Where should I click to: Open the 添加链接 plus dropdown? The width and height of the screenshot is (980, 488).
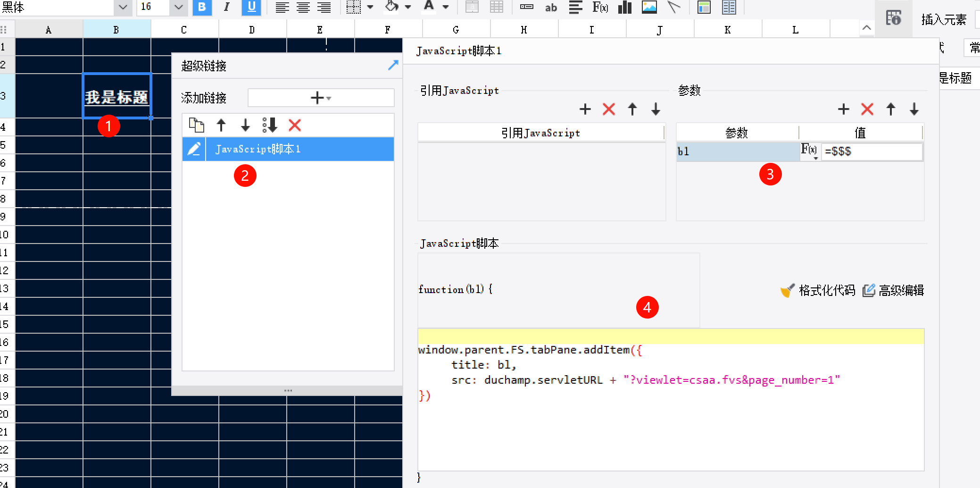point(321,98)
